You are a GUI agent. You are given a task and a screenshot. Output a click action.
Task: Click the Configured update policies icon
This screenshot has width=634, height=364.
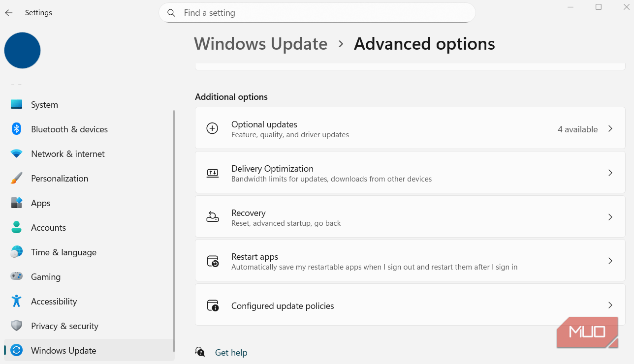click(x=213, y=305)
